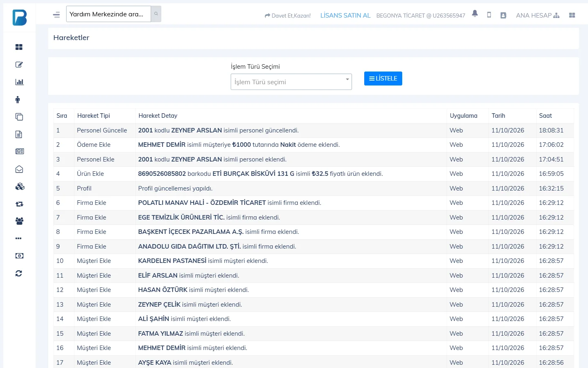Open the users group icon in sidebar

coord(19,221)
